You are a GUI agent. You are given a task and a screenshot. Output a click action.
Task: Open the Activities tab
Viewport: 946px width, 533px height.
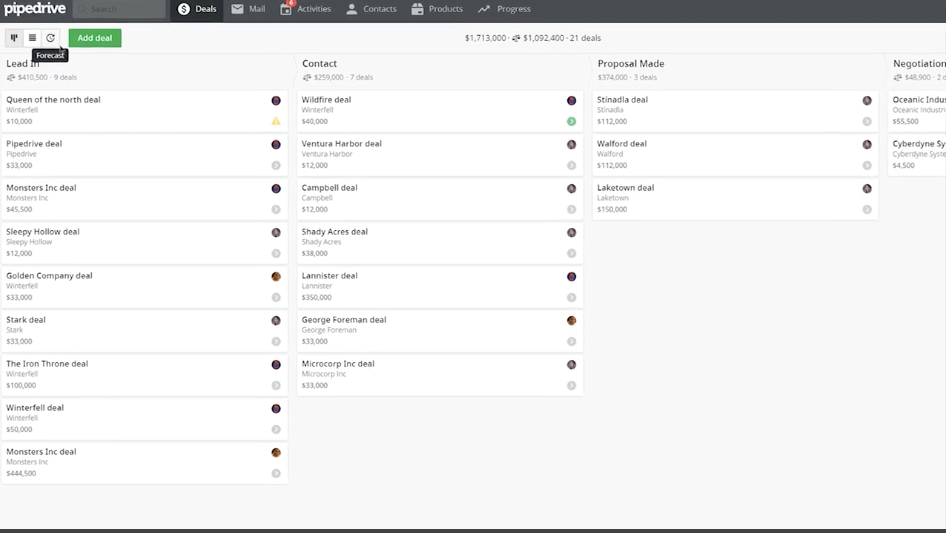pos(306,9)
